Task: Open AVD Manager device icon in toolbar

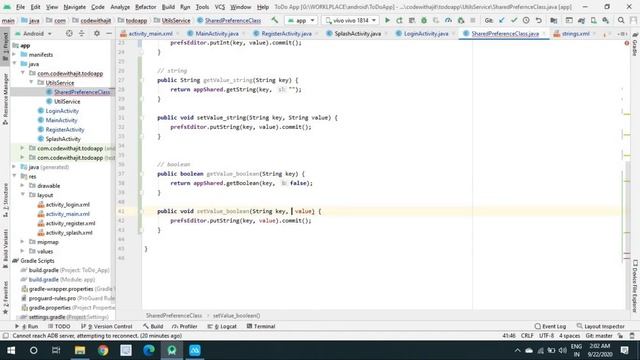Action: (593, 20)
